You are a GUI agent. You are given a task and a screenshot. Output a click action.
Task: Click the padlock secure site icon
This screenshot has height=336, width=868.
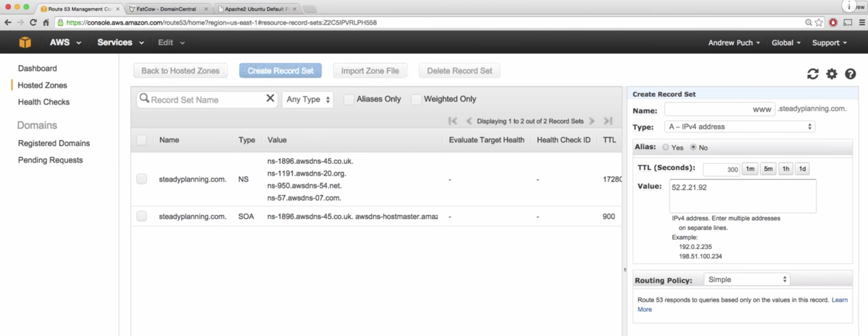(60, 22)
